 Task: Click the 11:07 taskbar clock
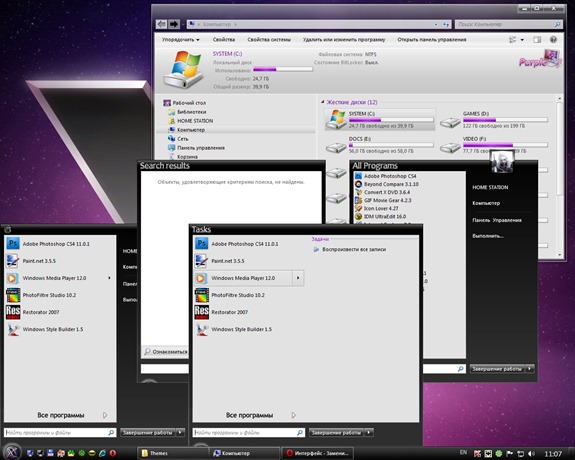click(x=553, y=454)
